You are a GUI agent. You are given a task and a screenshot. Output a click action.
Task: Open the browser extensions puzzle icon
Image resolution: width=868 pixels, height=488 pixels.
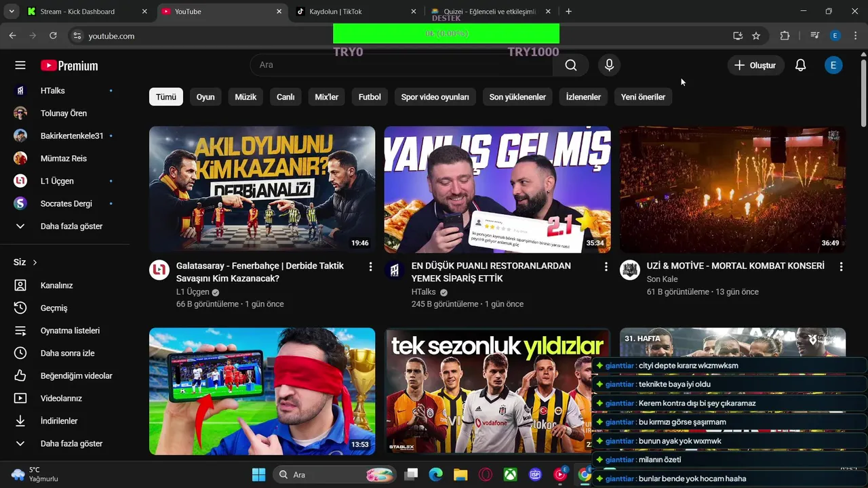[x=785, y=36]
